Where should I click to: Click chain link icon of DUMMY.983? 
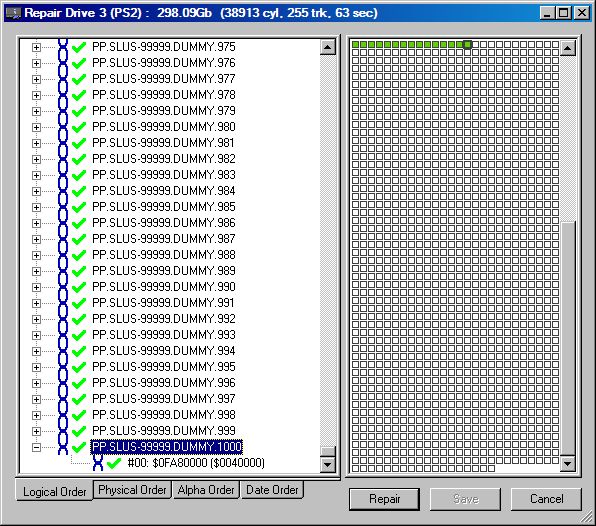point(63,175)
